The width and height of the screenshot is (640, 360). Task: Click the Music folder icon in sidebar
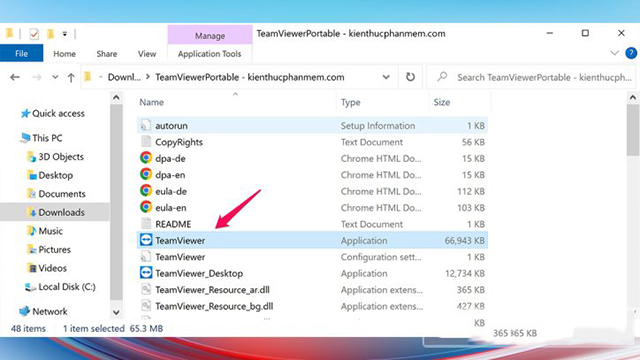pyautogui.click(x=31, y=231)
